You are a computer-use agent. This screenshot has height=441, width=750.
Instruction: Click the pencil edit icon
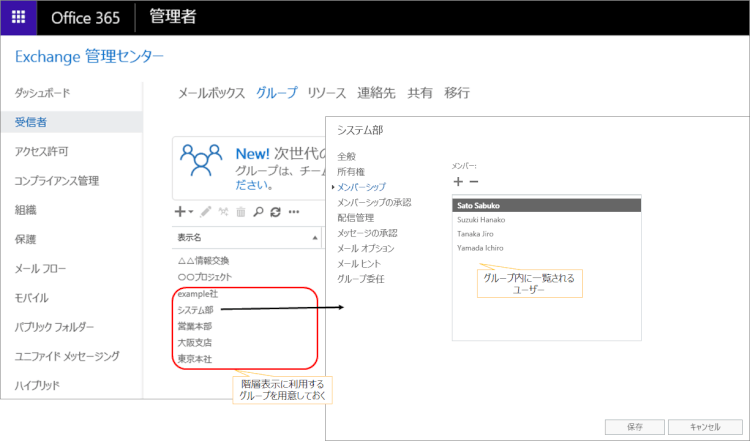coord(206,212)
